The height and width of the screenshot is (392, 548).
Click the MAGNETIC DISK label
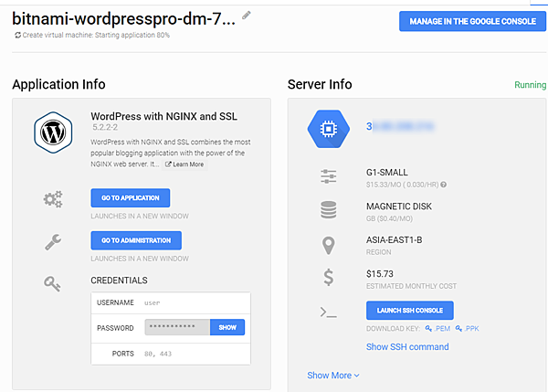[x=399, y=207]
